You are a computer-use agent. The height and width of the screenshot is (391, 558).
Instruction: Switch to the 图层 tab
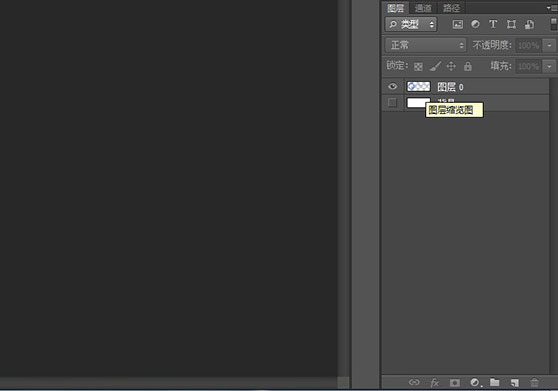(x=395, y=8)
